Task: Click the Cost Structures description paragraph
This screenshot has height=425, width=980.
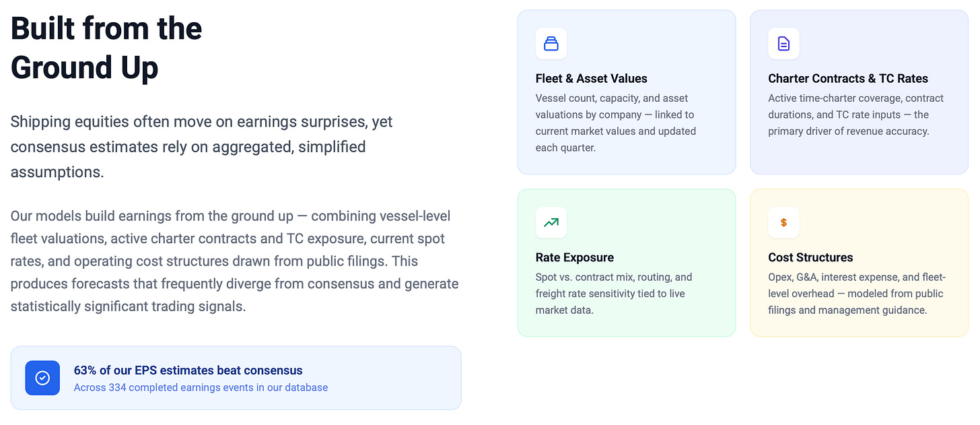Action: (857, 294)
